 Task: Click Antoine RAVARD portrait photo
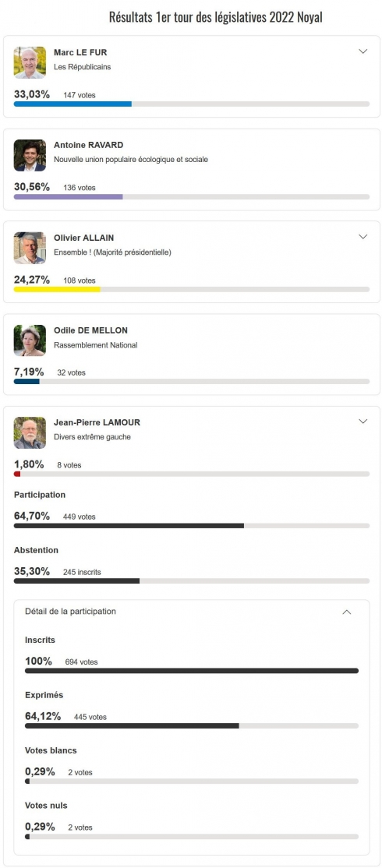pos(30,156)
